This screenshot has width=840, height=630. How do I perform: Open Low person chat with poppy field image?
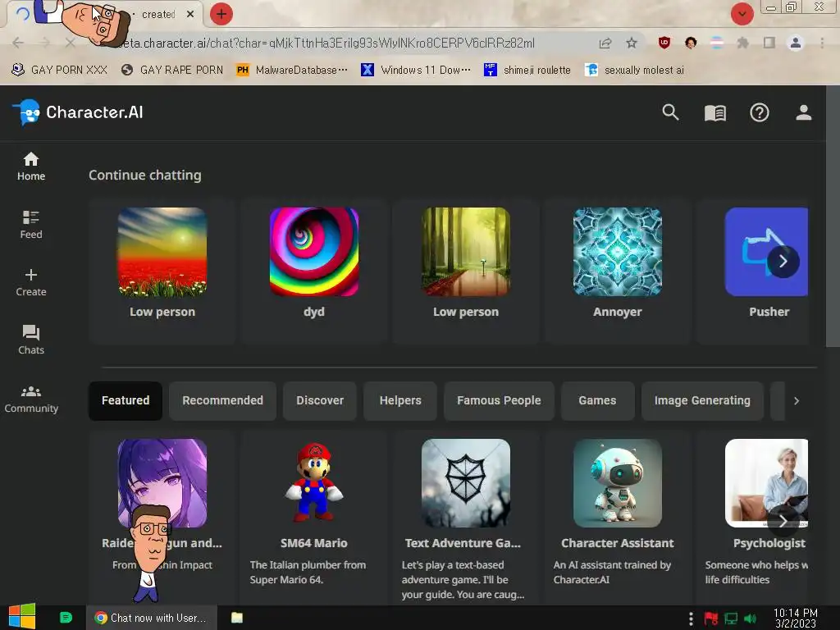click(x=162, y=271)
